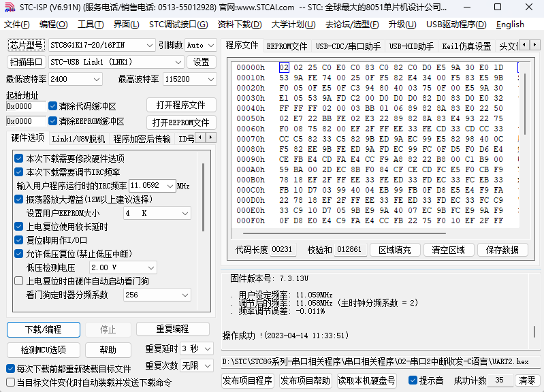The width and height of the screenshot is (544, 392).
Task: Open 重复延时 3 秒 dropdown
Action: click(196, 348)
